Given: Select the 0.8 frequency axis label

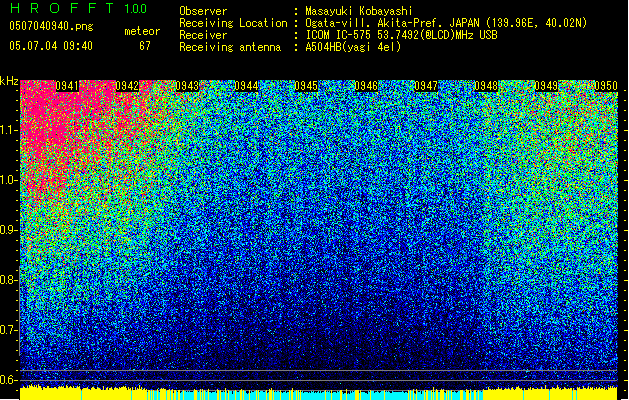Looking at the screenshot, I should (x=8, y=280).
